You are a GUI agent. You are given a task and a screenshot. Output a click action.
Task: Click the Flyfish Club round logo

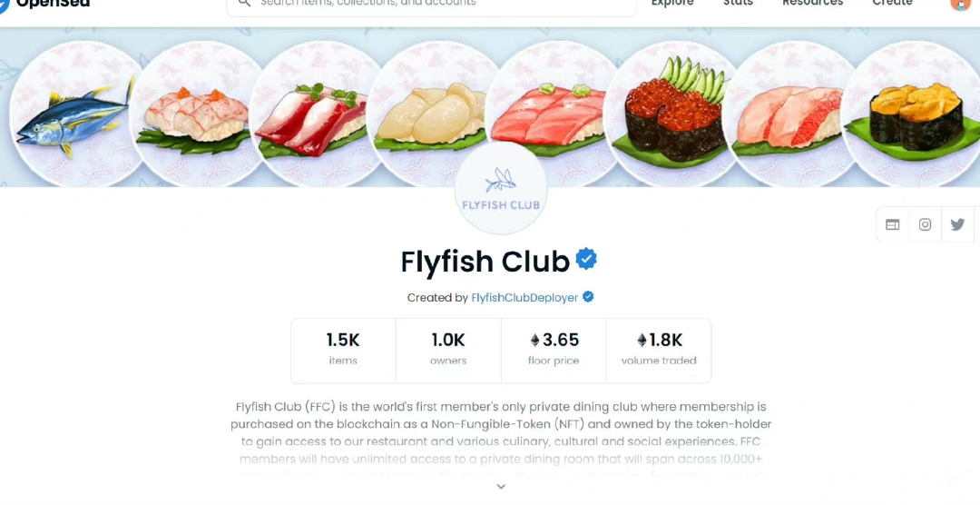tap(501, 188)
